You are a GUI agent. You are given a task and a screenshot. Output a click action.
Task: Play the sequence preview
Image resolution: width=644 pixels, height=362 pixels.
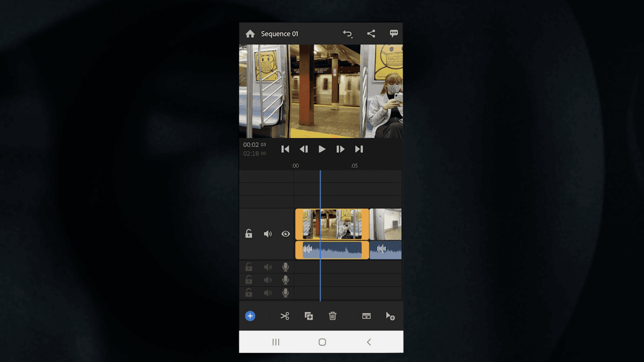coord(322,149)
